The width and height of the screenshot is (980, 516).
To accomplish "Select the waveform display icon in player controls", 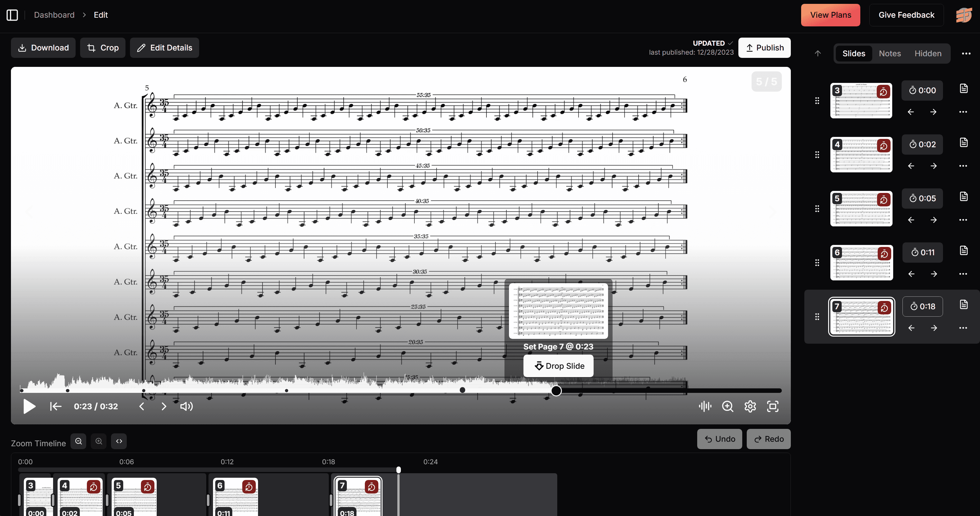I will (x=705, y=406).
